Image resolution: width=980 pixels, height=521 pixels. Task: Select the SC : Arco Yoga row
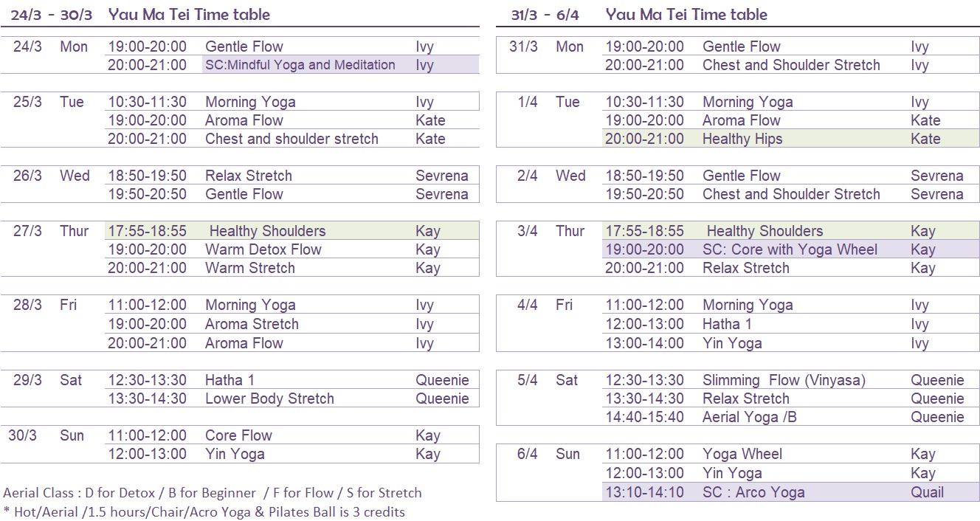point(790,492)
